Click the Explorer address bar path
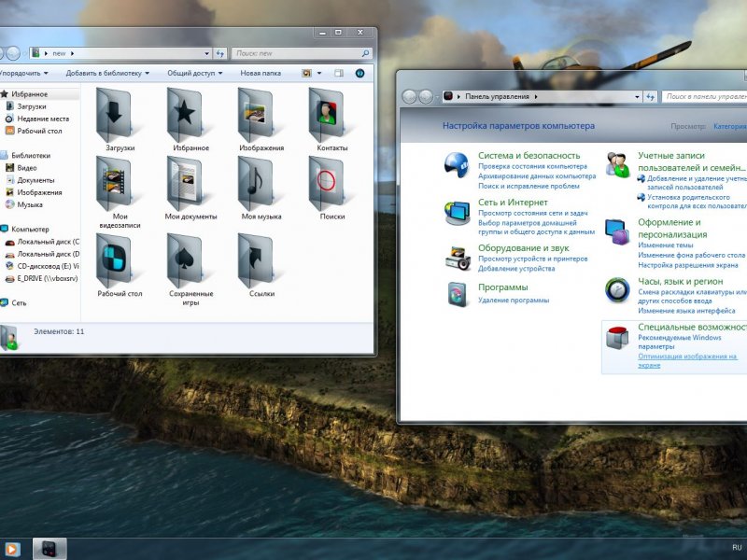 pos(120,53)
